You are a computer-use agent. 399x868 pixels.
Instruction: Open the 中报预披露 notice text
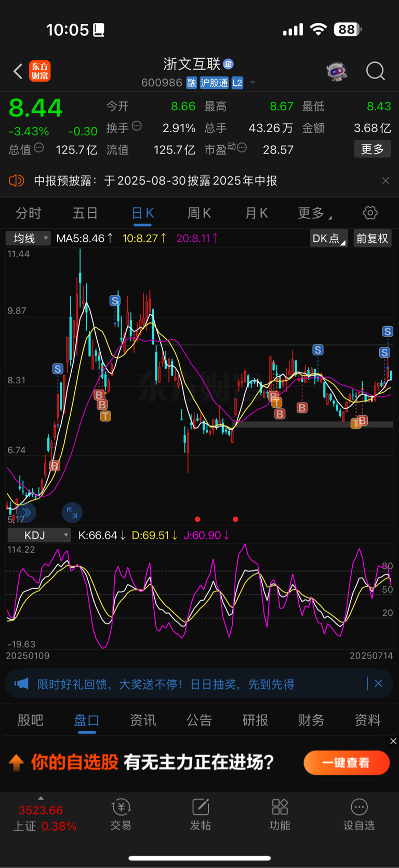[155, 180]
